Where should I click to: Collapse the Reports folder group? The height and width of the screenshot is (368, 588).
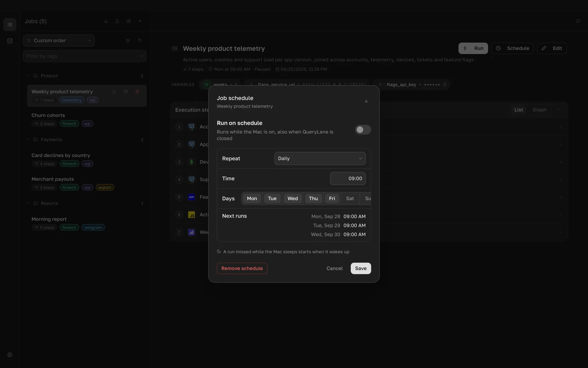coord(28,203)
